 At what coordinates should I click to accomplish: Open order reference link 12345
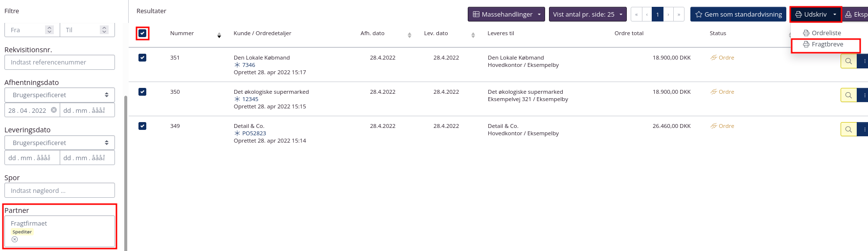click(250, 99)
